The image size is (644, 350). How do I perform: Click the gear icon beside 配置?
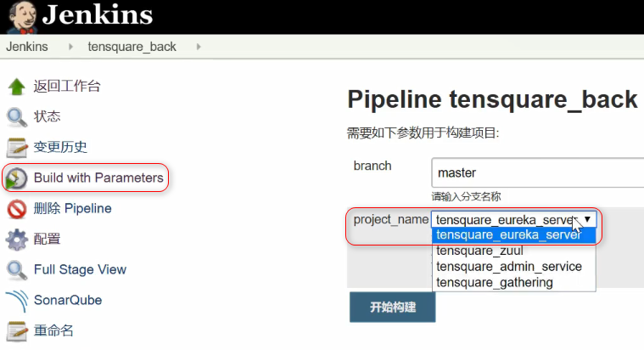pos(17,240)
